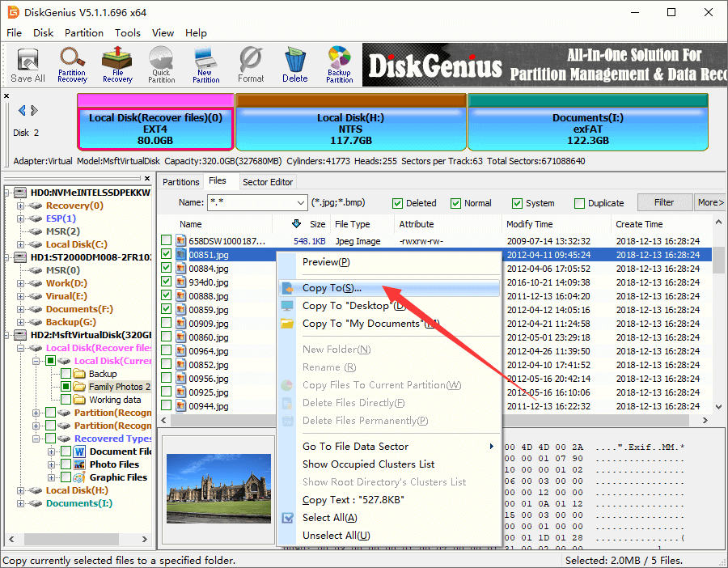The image size is (728, 568).
Task: Click the More> button
Action: (x=710, y=202)
